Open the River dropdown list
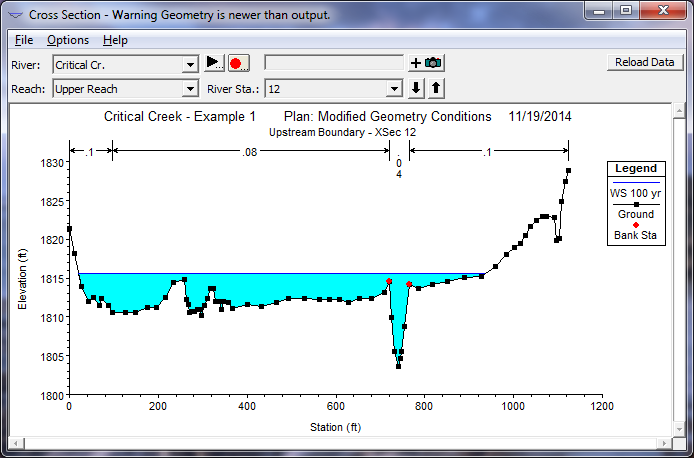694x458 pixels. [x=190, y=64]
